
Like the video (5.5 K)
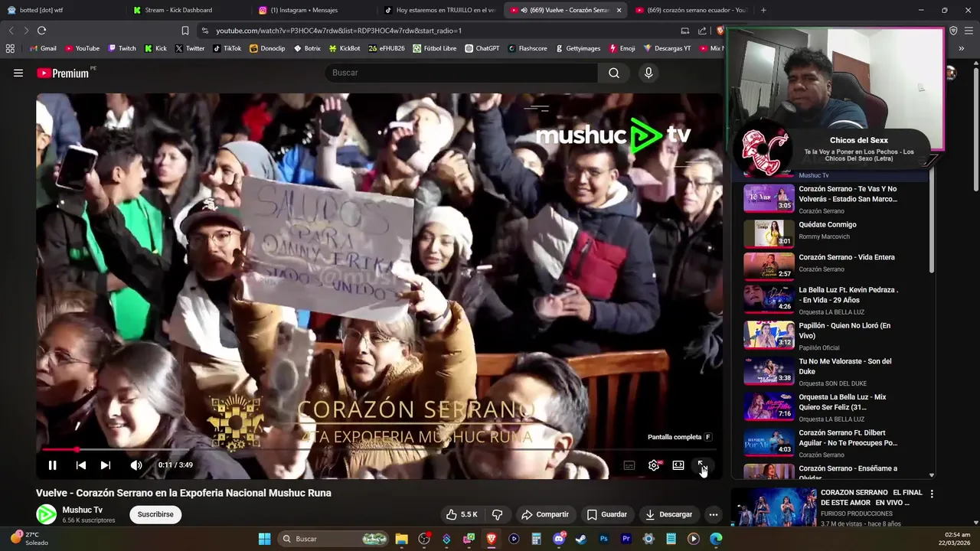coord(462,514)
